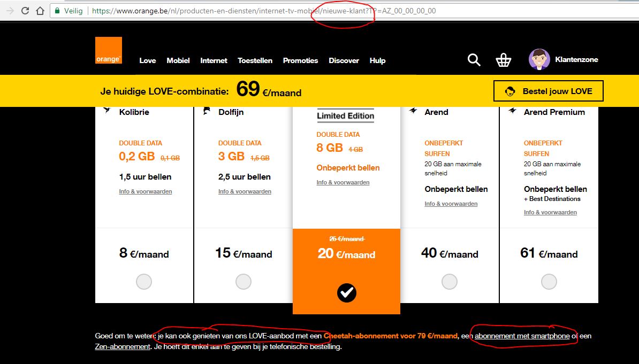Click the Orange logo
This screenshot has height=364, width=639.
tap(109, 50)
